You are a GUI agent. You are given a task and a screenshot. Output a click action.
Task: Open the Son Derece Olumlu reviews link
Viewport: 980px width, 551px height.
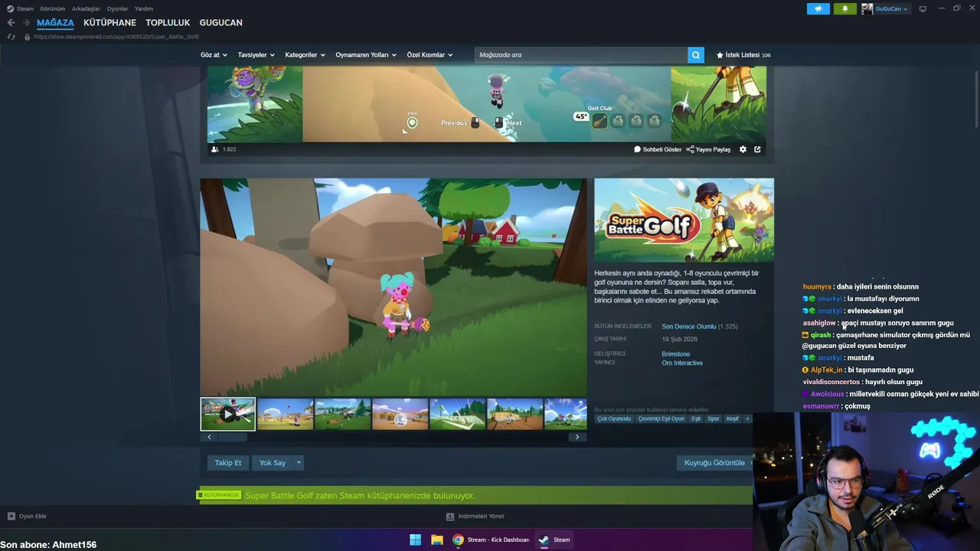point(689,327)
